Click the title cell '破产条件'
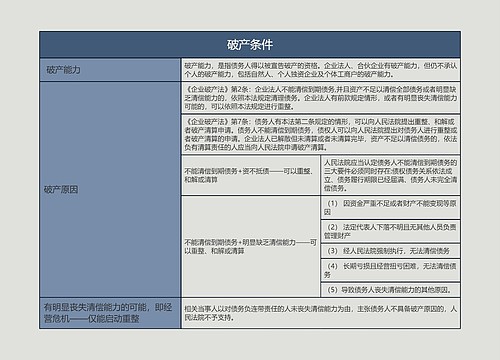The width and height of the screenshot is (500, 360). click(x=250, y=45)
